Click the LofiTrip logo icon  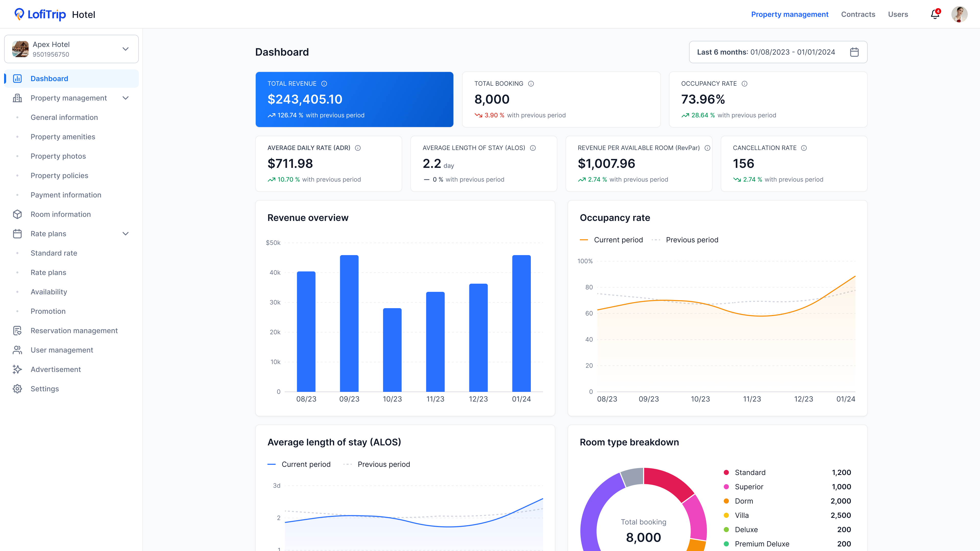click(x=19, y=14)
